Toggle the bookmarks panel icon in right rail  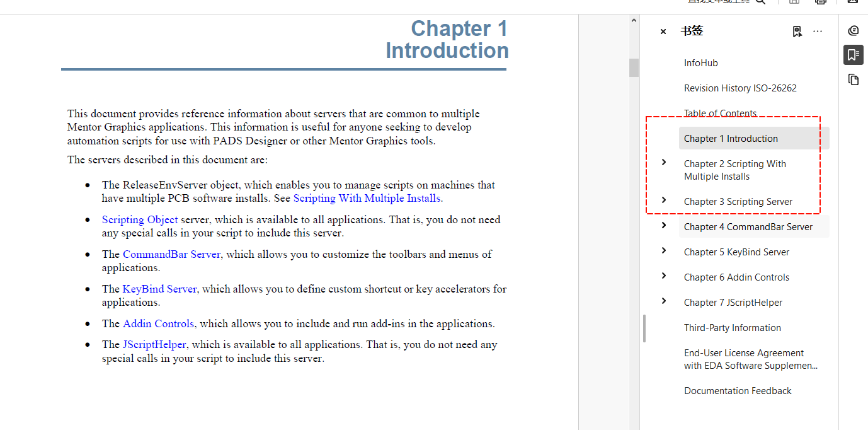click(854, 55)
